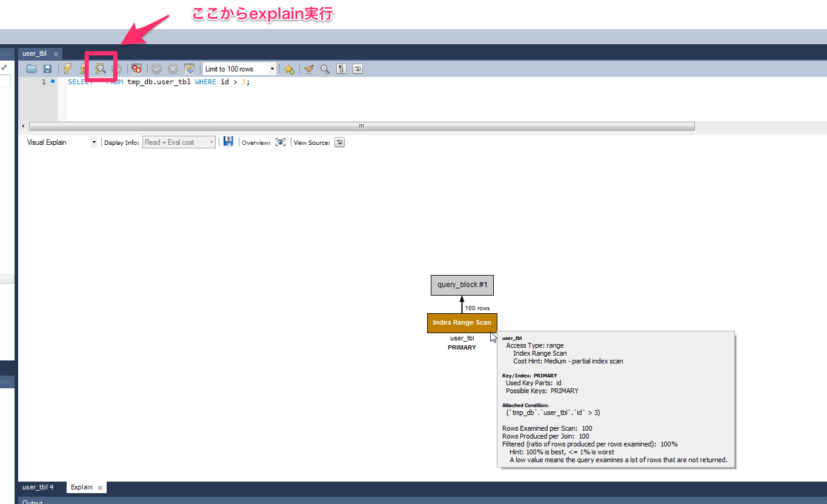Run Explain using the highlighted magnifier icon
This screenshot has width=827, height=504.
click(x=100, y=68)
